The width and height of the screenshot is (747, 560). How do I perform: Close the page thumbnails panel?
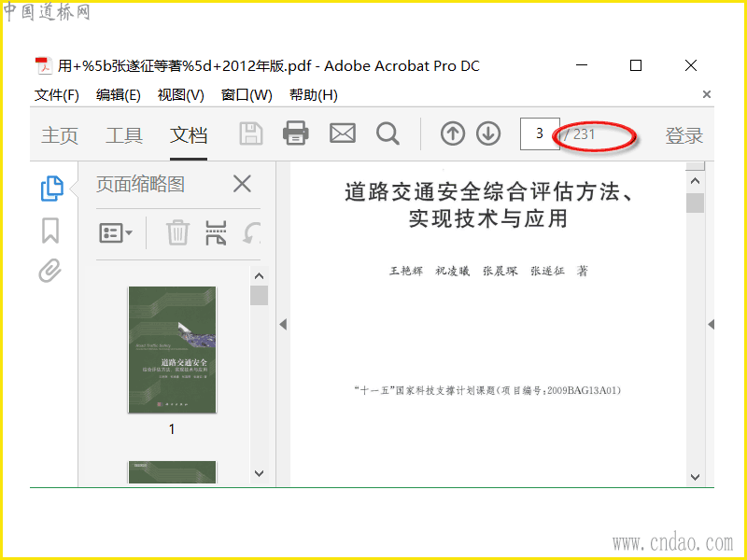242,184
